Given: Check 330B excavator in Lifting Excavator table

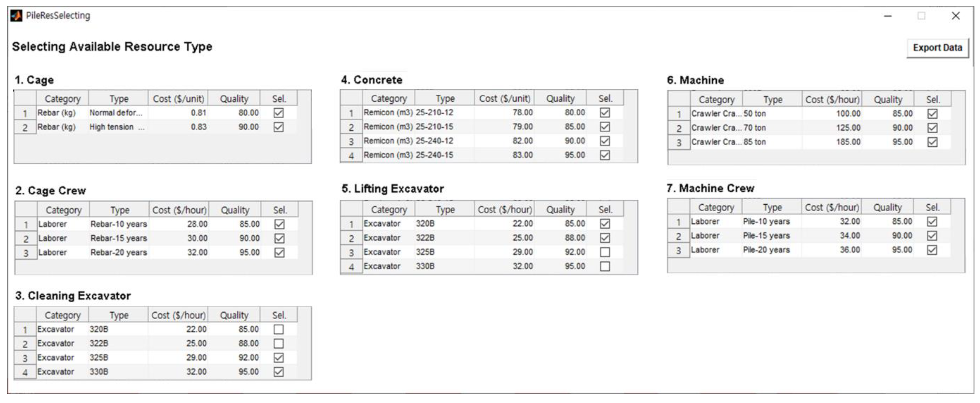Looking at the screenshot, I should (x=604, y=266).
